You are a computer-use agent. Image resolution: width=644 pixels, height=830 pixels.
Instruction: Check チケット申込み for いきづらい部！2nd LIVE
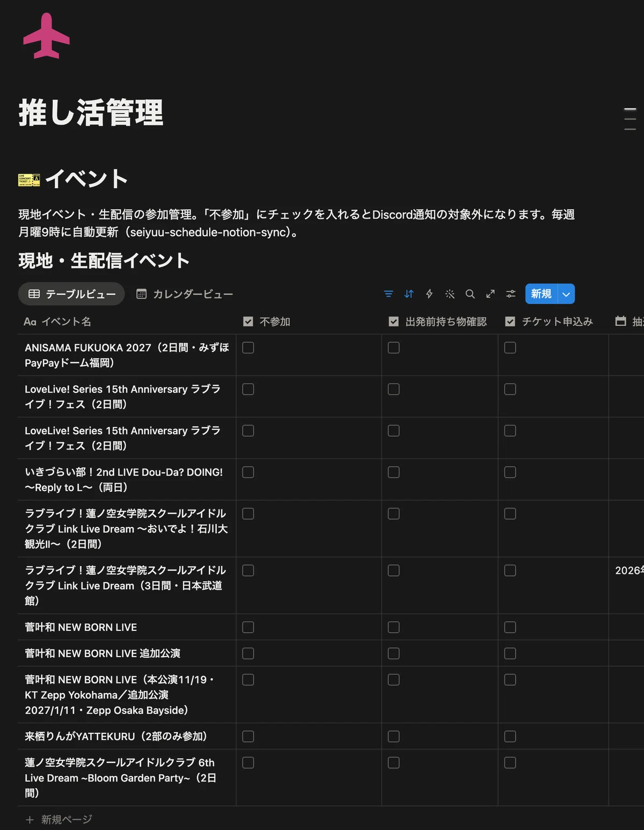tap(510, 472)
